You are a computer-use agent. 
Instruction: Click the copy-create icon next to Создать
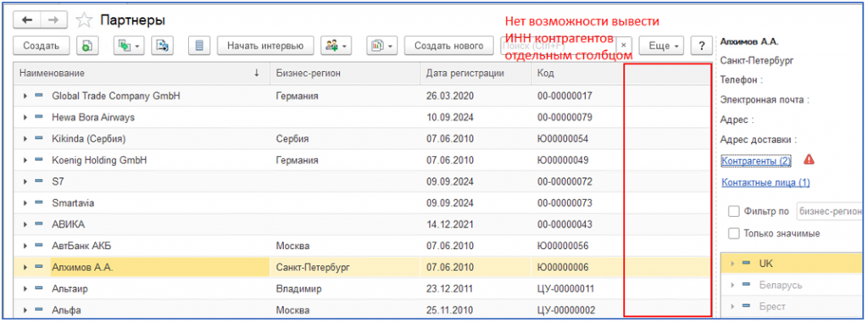87,46
